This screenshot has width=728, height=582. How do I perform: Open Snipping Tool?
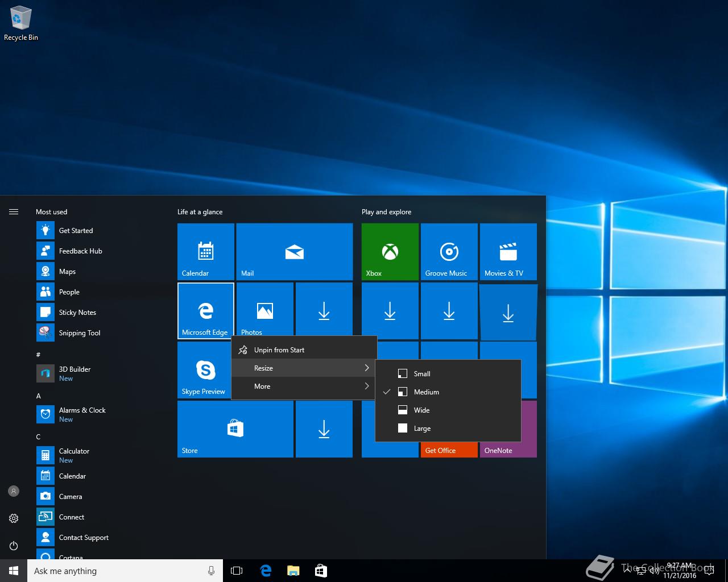pyautogui.click(x=102, y=332)
